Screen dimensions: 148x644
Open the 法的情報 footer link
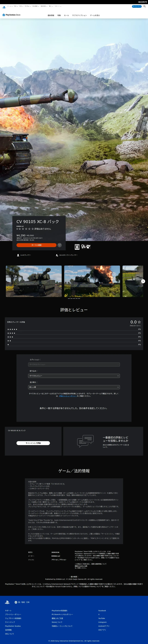[8, 630]
